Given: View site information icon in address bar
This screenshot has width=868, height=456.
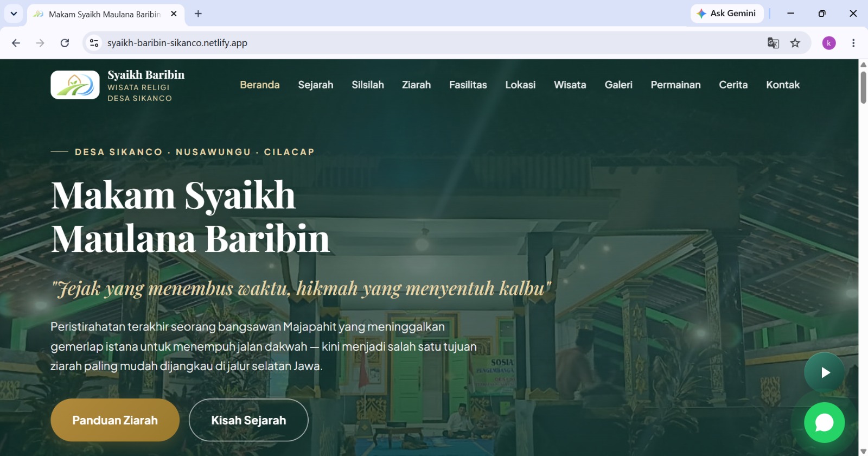Looking at the screenshot, I should point(94,43).
